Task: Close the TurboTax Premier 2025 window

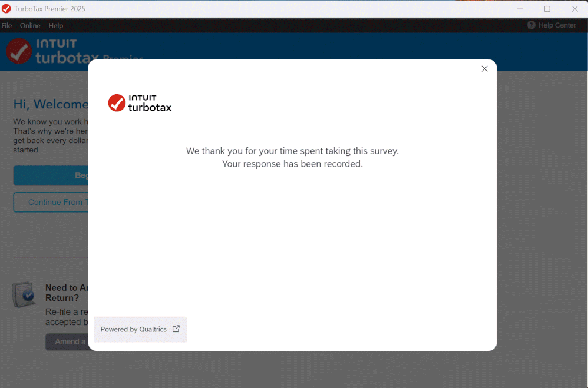Action: [x=574, y=9]
